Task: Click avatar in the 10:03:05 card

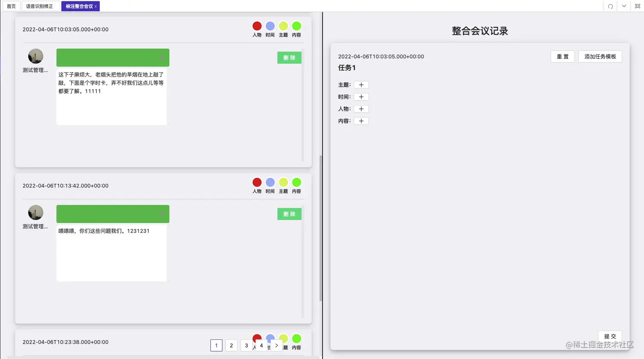Action: click(36, 56)
